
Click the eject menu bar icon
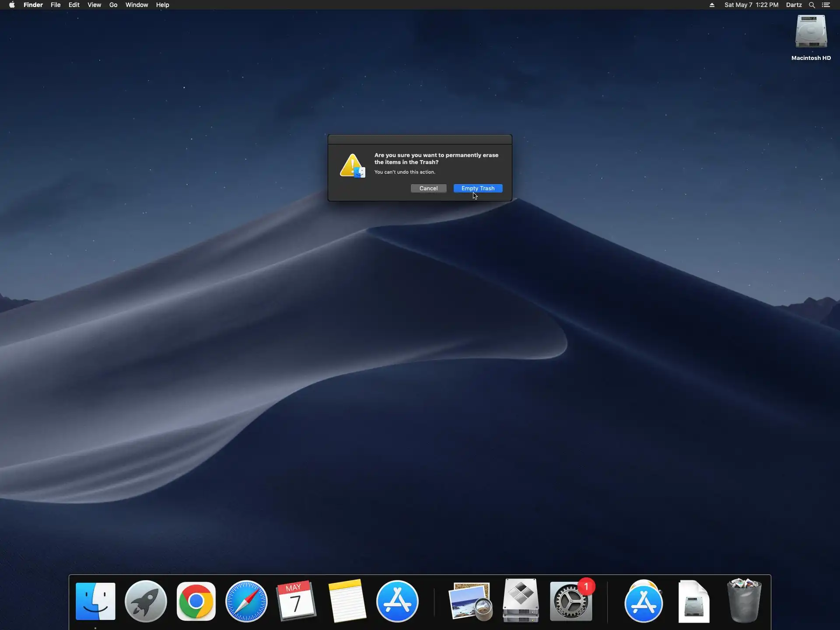(712, 5)
